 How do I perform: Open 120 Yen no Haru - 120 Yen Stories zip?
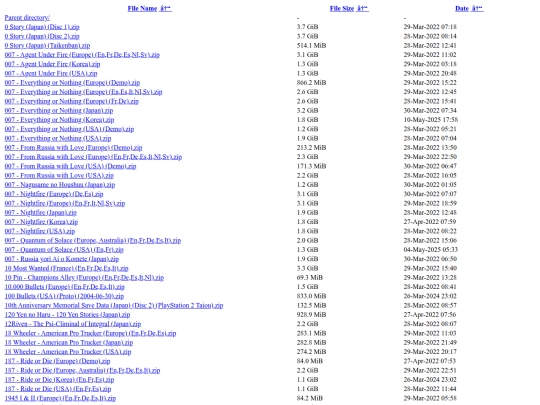[68, 315]
